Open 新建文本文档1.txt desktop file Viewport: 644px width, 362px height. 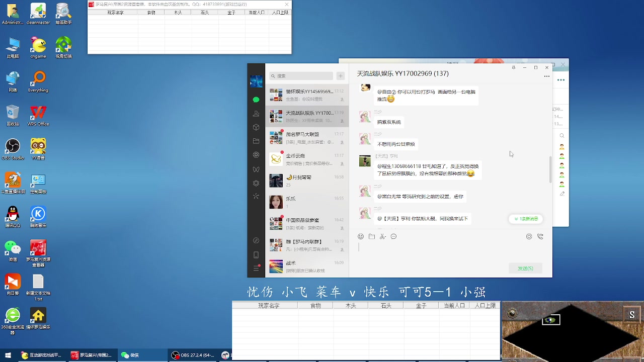38,288
